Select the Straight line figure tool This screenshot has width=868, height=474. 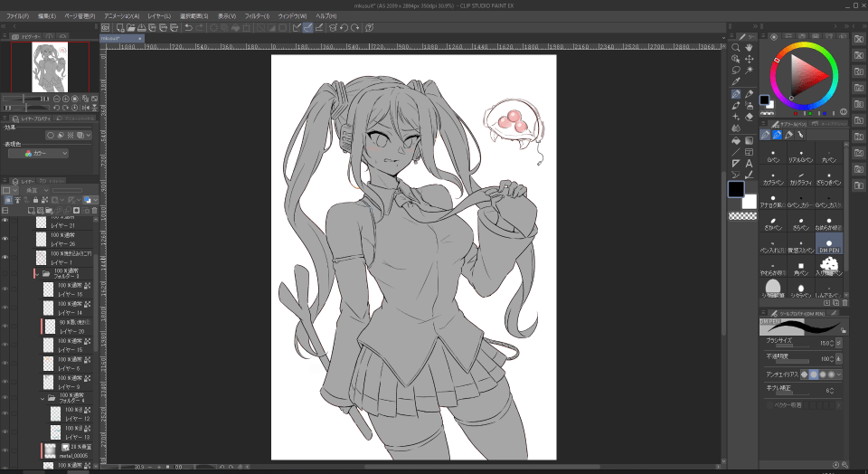[x=736, y=152]
